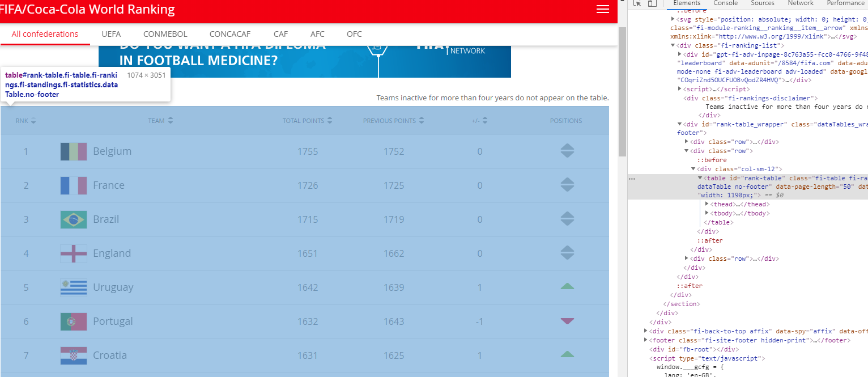Image resolution: width=868 pixels, height=377 pixels.
Task: Collapse the fi-ranking-list div node
Action: [x=673, y=45]
